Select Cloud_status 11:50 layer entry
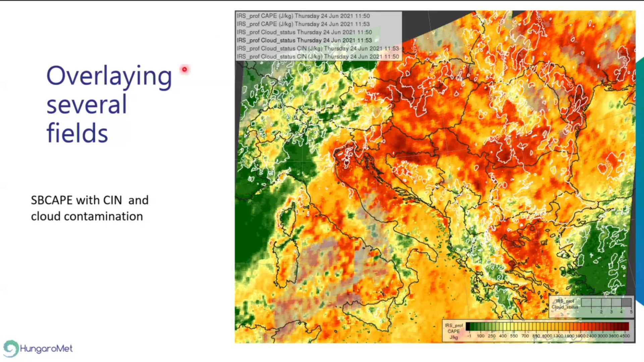This screenshot has height=362, width=644. pos(304,32)
